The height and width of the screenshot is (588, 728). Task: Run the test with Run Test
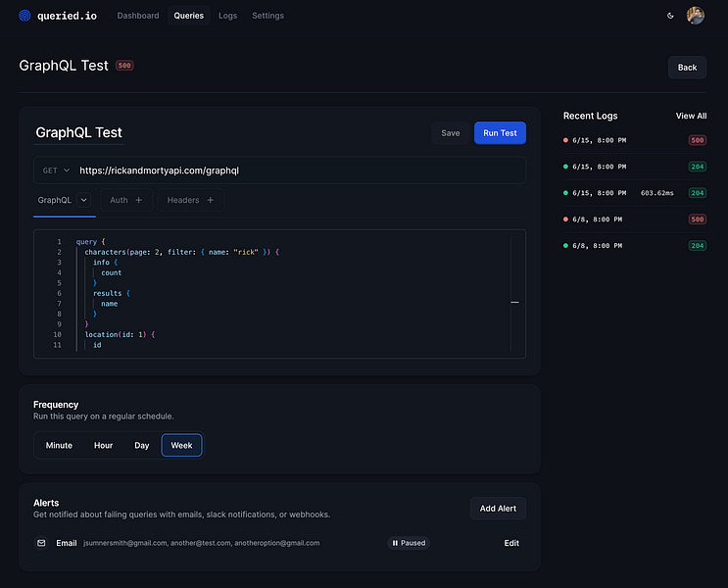tap(500, 133)
